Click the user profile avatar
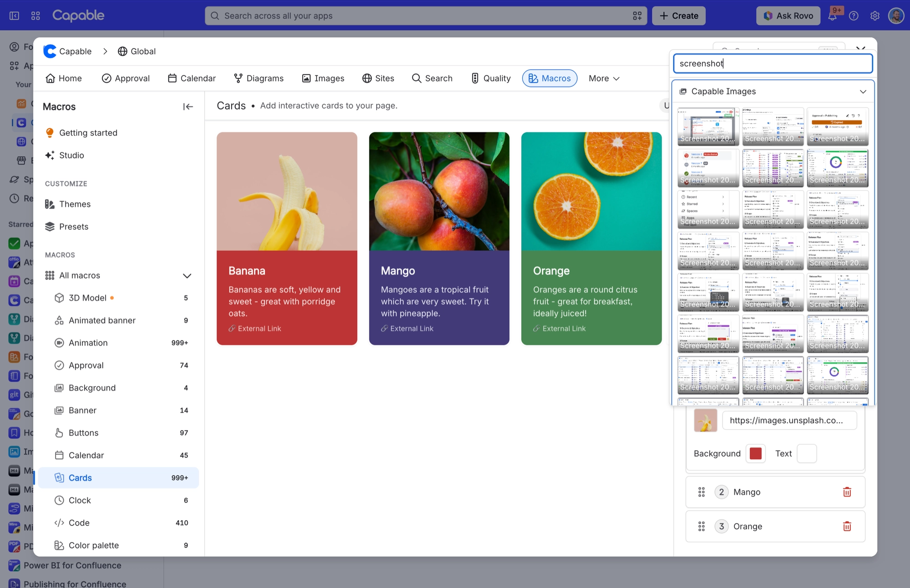The height and width of the screenshot is (588, 910). [896, 16]
